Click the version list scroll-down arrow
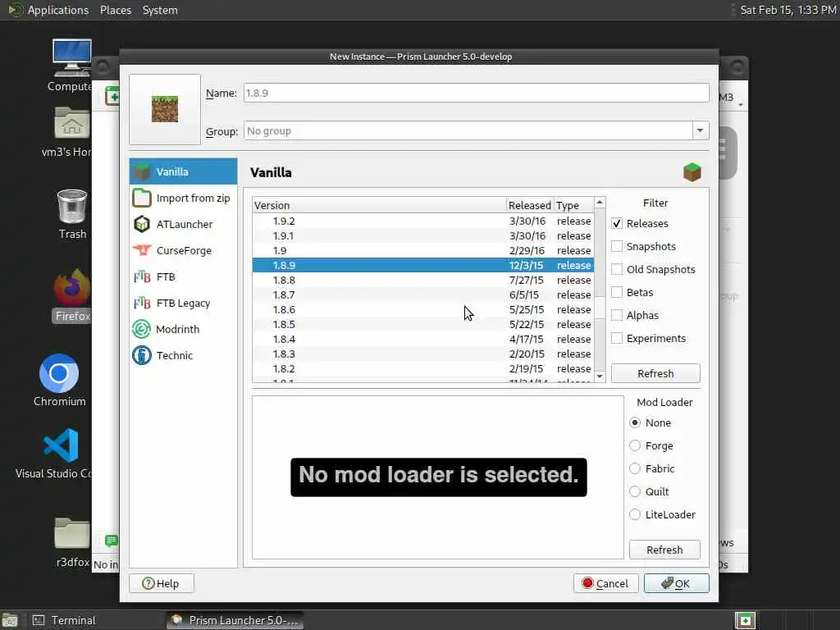 click(600, 377)
